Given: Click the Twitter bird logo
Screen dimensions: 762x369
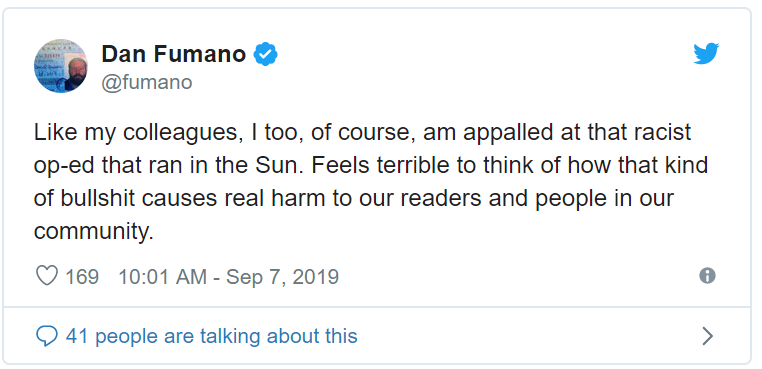Looking at the screenshot, I should pos(706,53).
